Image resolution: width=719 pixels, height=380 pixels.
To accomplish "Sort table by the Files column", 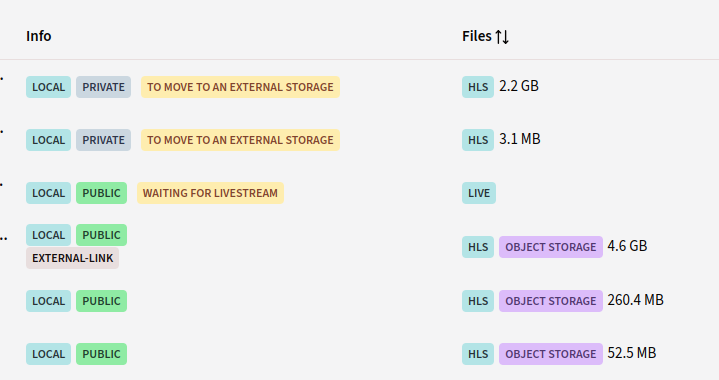I will (485, 36).
